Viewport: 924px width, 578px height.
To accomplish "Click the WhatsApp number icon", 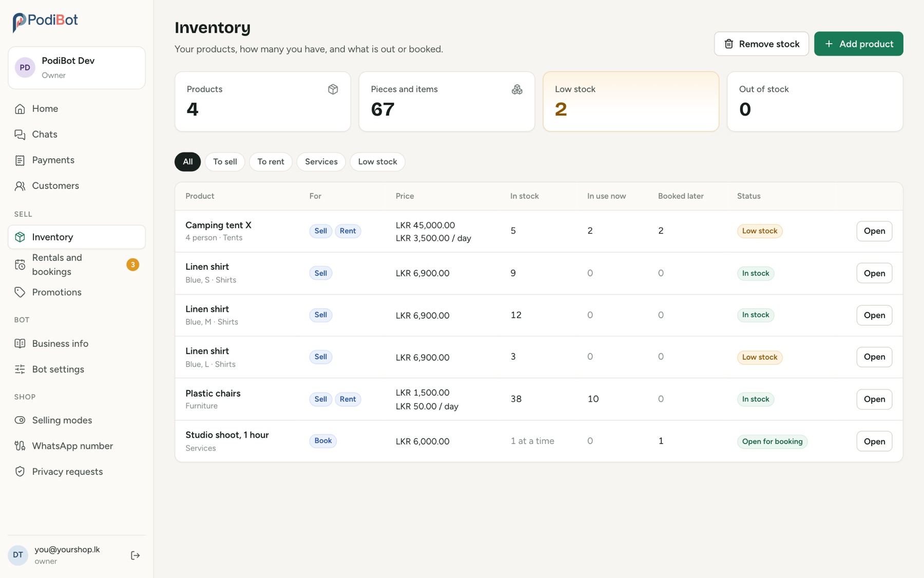I will click(x=20, y=446).
